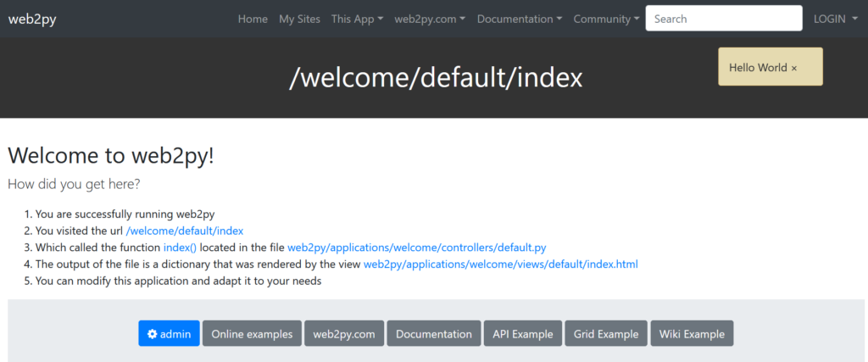The height and width of the screenshot is (362, 868).
Task: Expand the This App dropdown menu
Action: pos(357,19)
